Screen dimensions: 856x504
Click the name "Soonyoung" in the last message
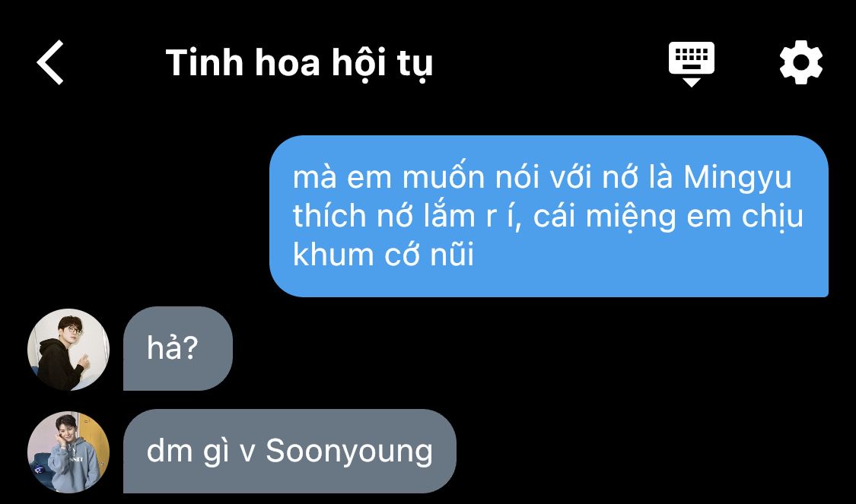pos(349,453)
